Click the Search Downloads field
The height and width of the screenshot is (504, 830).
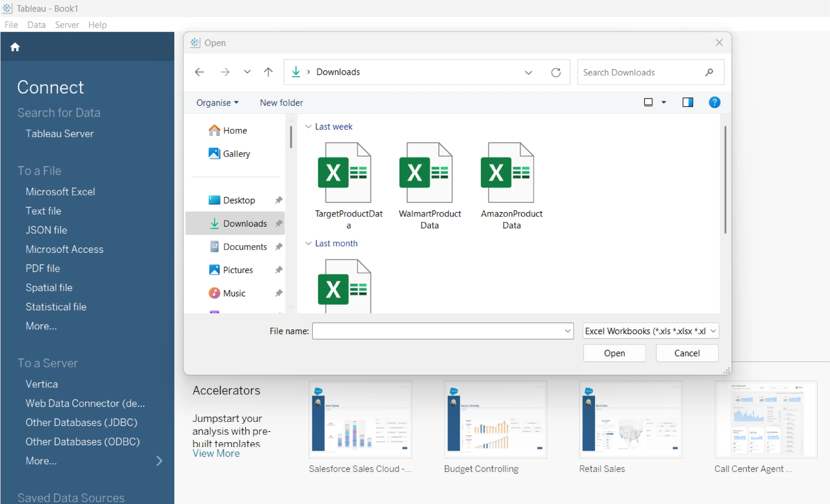point(651,72)
